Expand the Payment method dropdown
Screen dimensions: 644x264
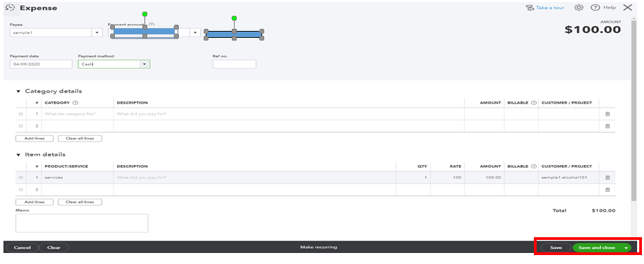click(144, 64)
